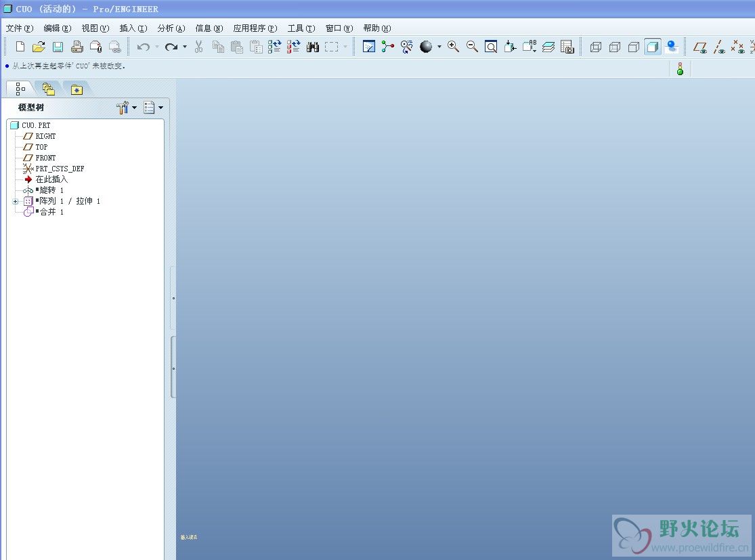Viewport: 755px width, 560px height.
Task: Toggle datum points display
Action: [x=737, y=47]
